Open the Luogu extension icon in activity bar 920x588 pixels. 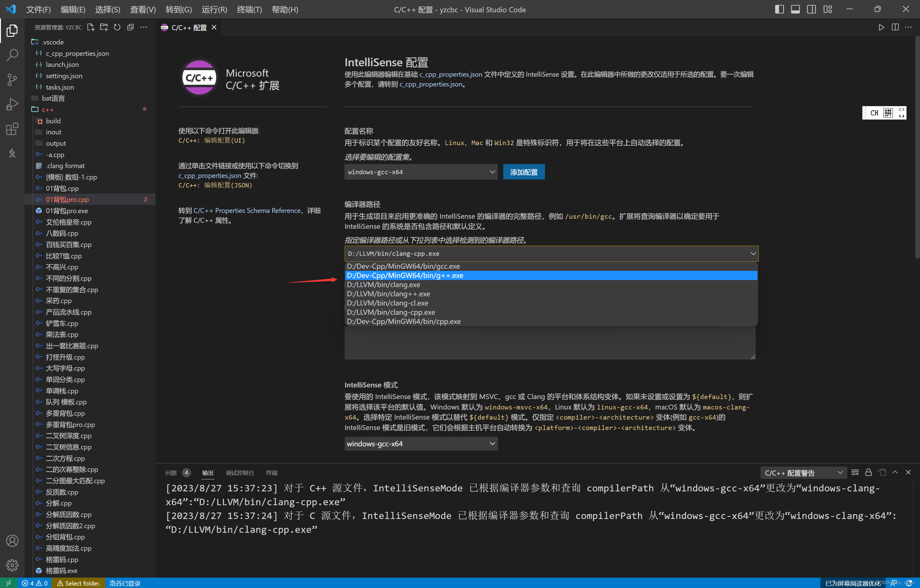point(12,153)
